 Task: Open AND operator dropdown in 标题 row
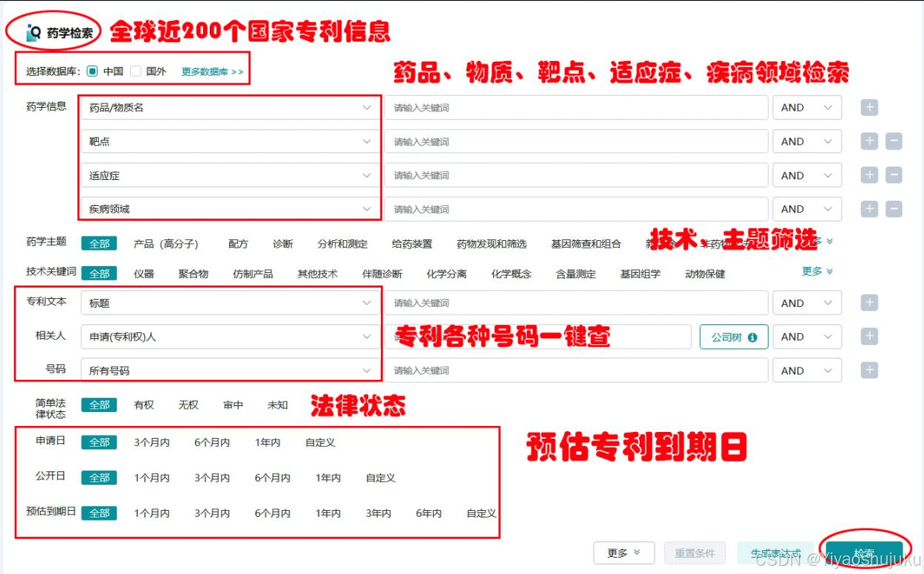click(807, 303)
